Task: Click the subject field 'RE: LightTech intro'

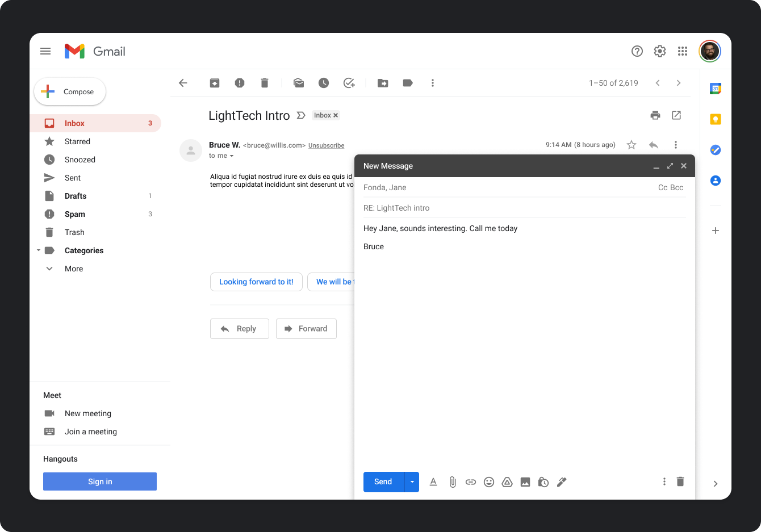Action: tap(525, 208)
